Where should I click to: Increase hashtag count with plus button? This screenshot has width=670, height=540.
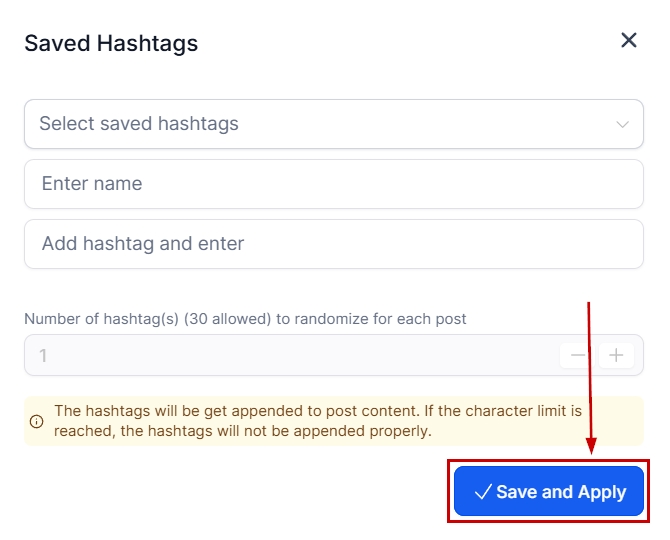616,355
